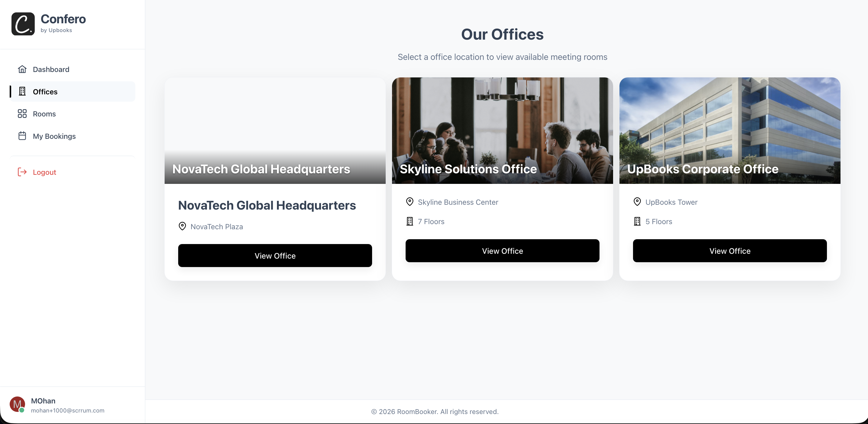Click the location pin beside UpBooks Tower
This screenshot has width=868, height=424.
pyautogui.click(x=637, y=201)
